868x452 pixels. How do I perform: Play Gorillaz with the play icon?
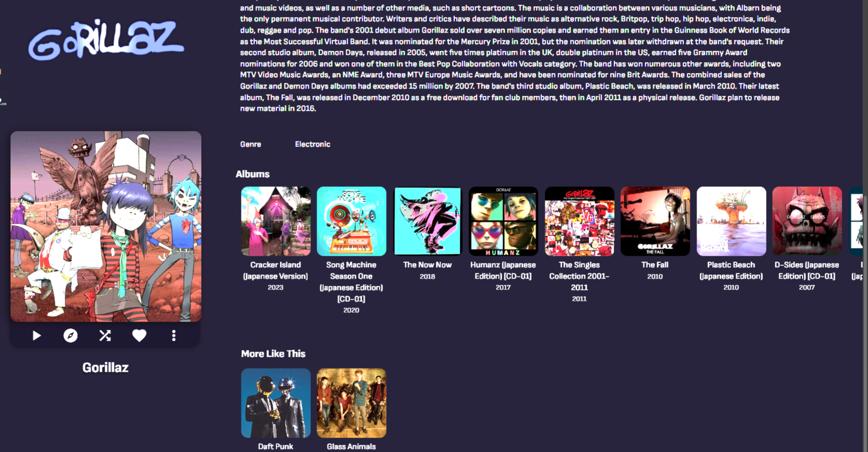coord(36,336)
